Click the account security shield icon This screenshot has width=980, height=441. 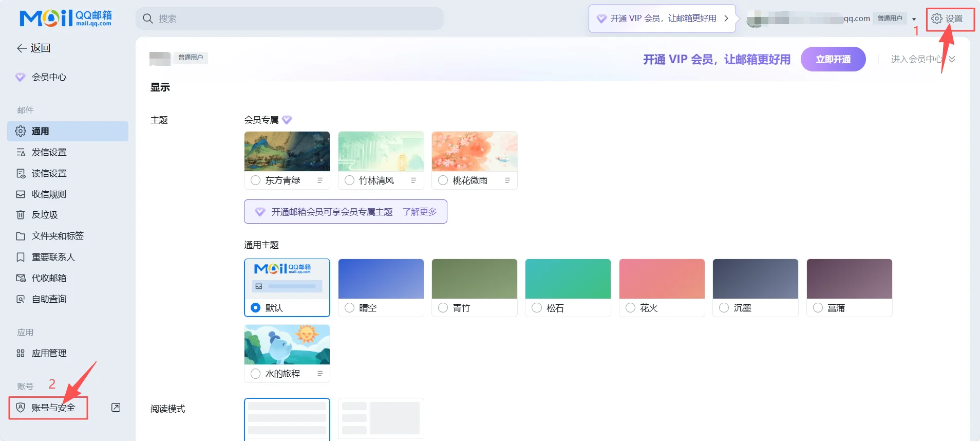click(21, 408)
